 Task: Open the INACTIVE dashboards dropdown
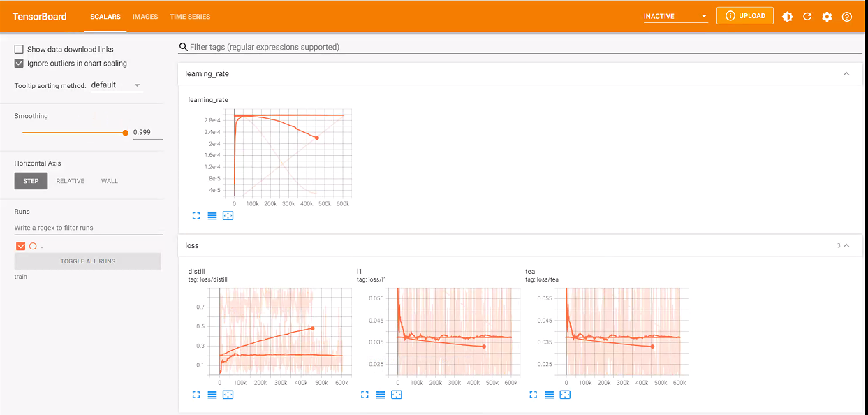675,16
